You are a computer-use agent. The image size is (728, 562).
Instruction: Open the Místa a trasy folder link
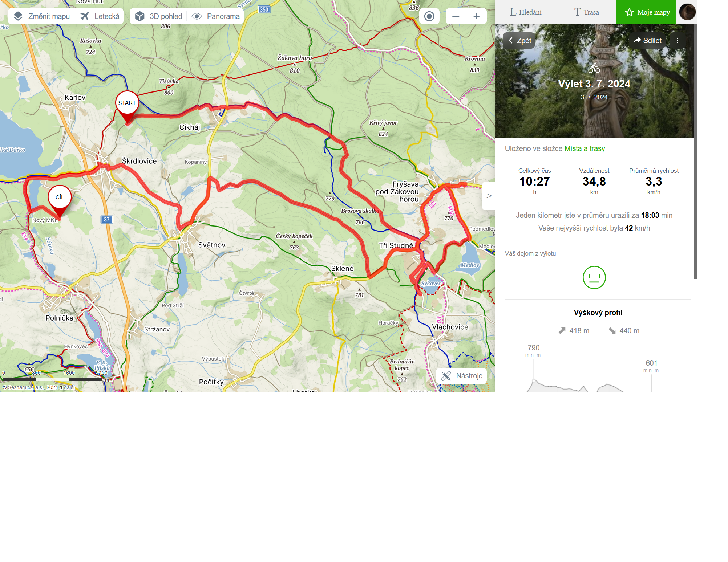click(585, 148)
